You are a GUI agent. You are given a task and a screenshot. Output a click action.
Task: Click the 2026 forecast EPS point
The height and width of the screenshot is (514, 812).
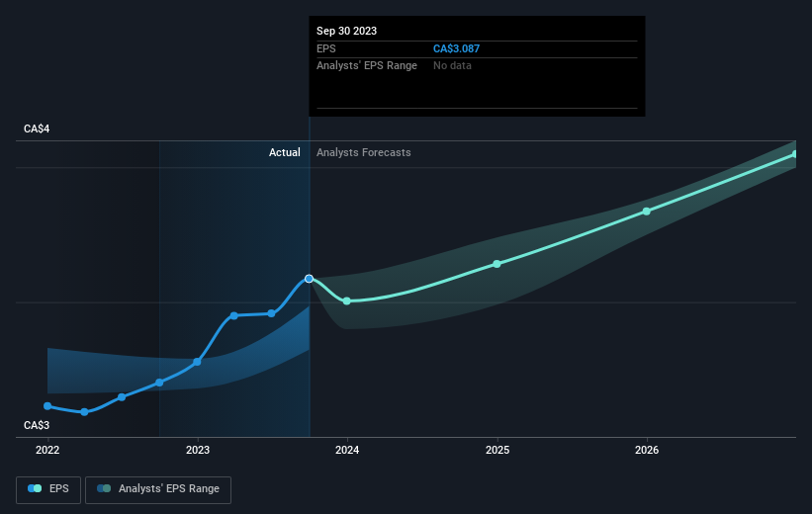[646, 212]
